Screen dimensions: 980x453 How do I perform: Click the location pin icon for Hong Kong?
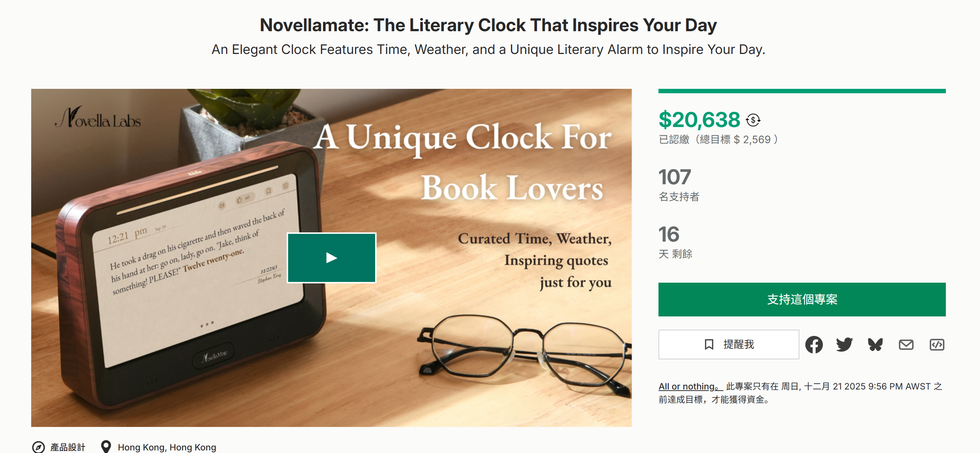point(106,446)
